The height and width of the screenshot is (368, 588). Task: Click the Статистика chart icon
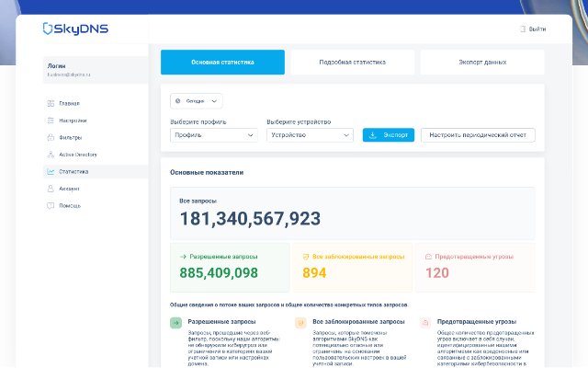pos(51,172)
